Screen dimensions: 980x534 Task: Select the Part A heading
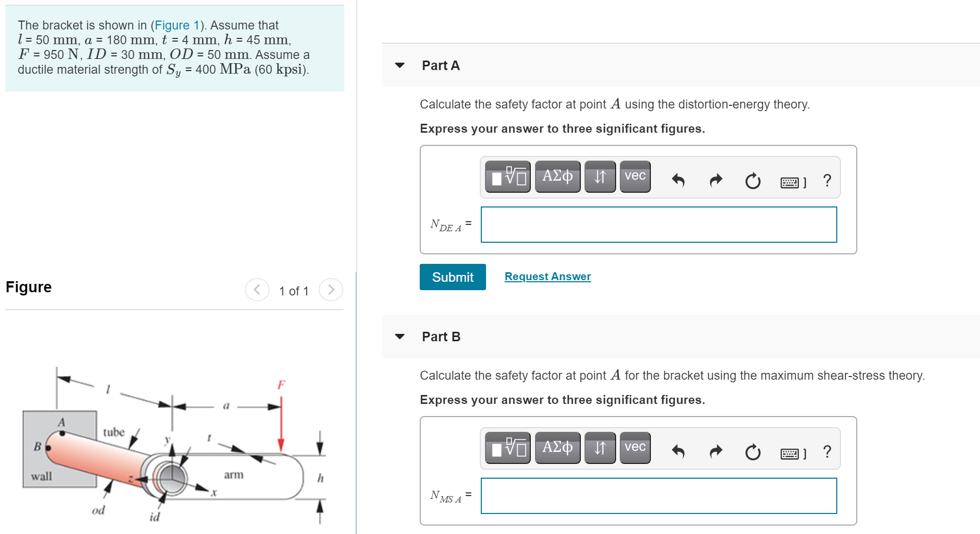(x=441, y=65)
